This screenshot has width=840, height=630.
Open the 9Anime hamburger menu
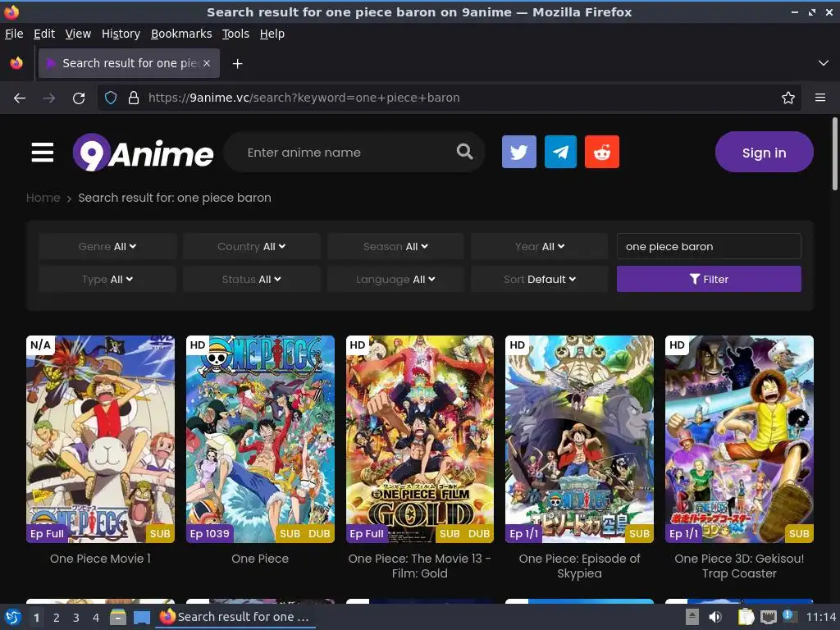[x=43, y=153]
